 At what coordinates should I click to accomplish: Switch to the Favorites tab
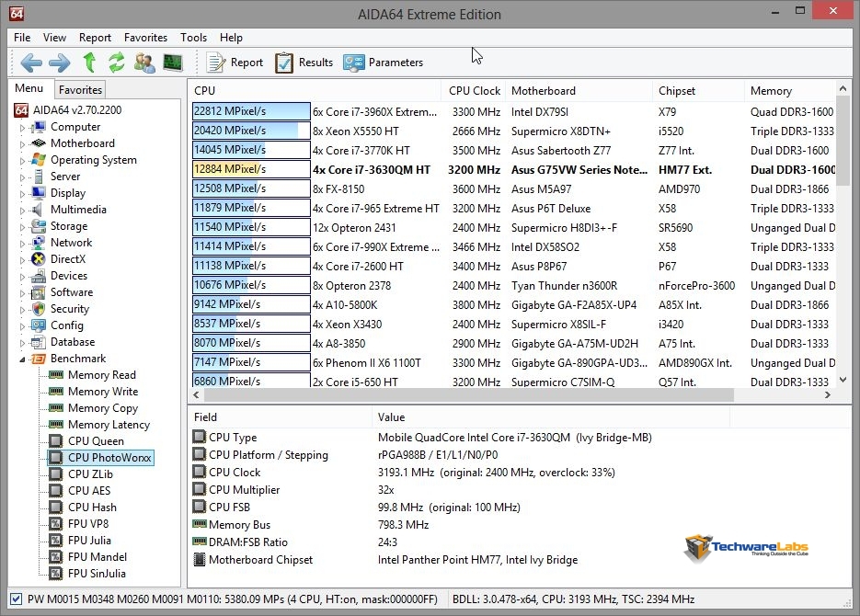coord(80,90)
